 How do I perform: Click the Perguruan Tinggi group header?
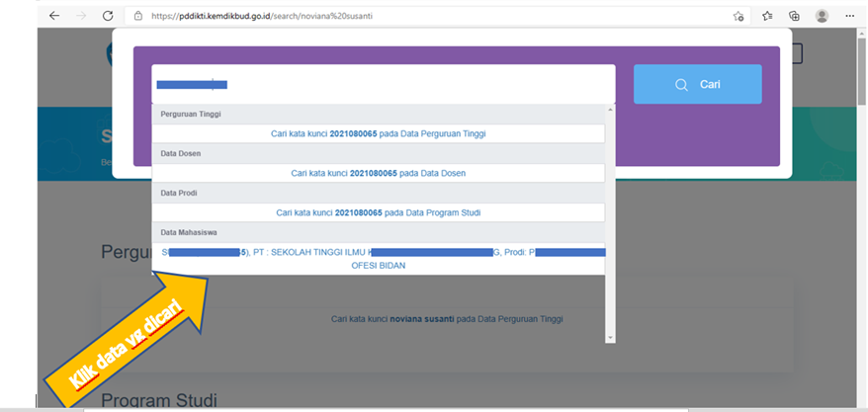click(x=378, y=114)
